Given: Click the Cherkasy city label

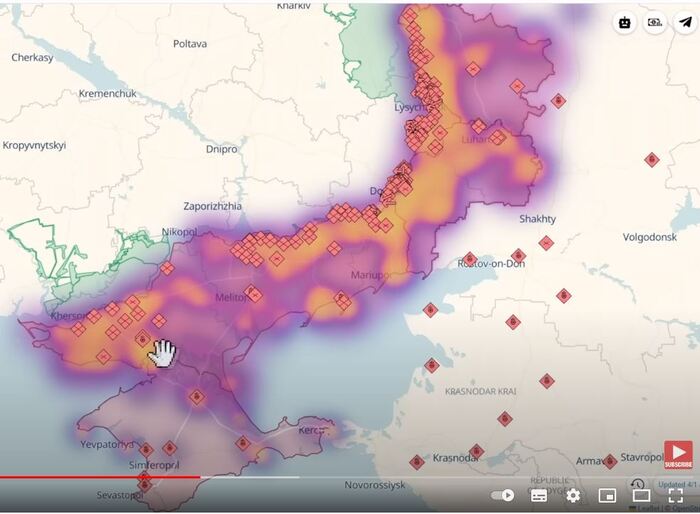Looking at the screenshot, I should pos(32,58).
